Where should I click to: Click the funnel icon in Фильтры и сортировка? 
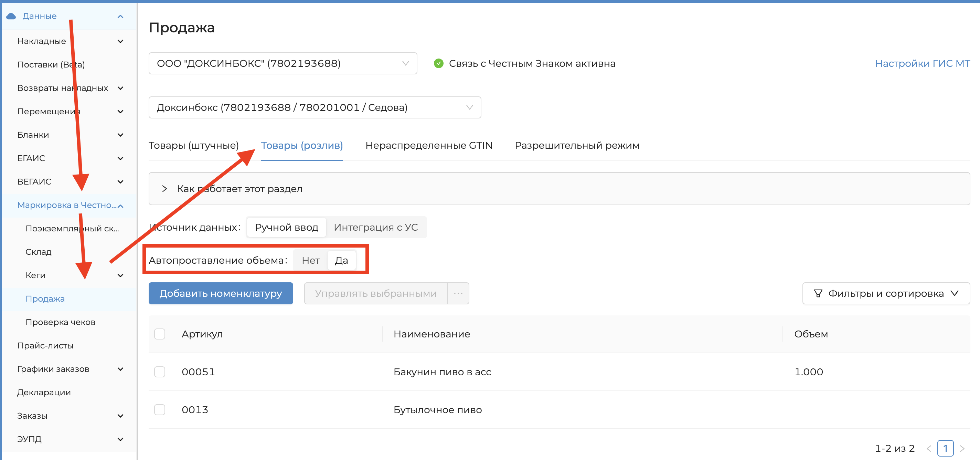click(x=818, y=293)
